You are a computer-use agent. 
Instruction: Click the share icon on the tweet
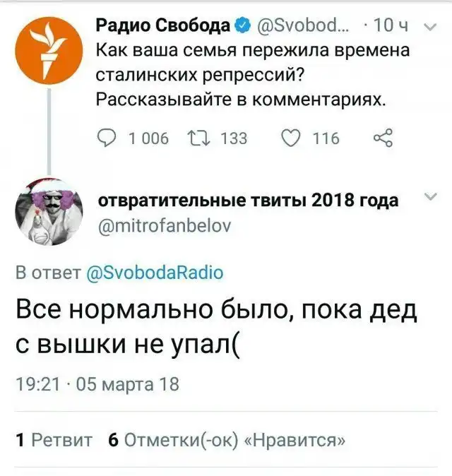pos(382,138)
